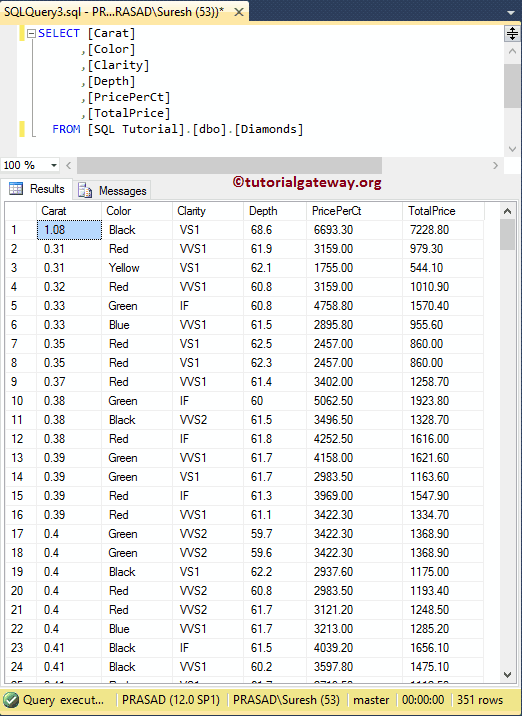The width and height of the screenshot is (522, 716).
Task: Select TotalPrice cell 1923.80
Action: click(443, 401)
